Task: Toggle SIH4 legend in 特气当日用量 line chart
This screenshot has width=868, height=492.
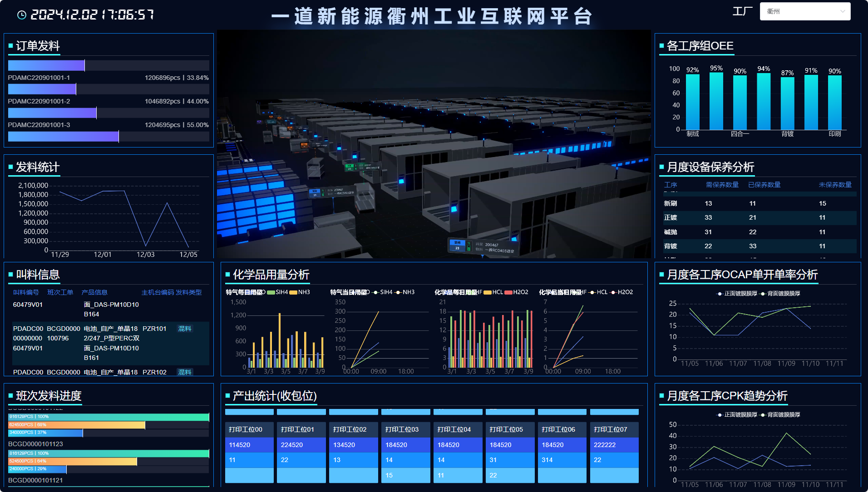Action: coord(382,292)
